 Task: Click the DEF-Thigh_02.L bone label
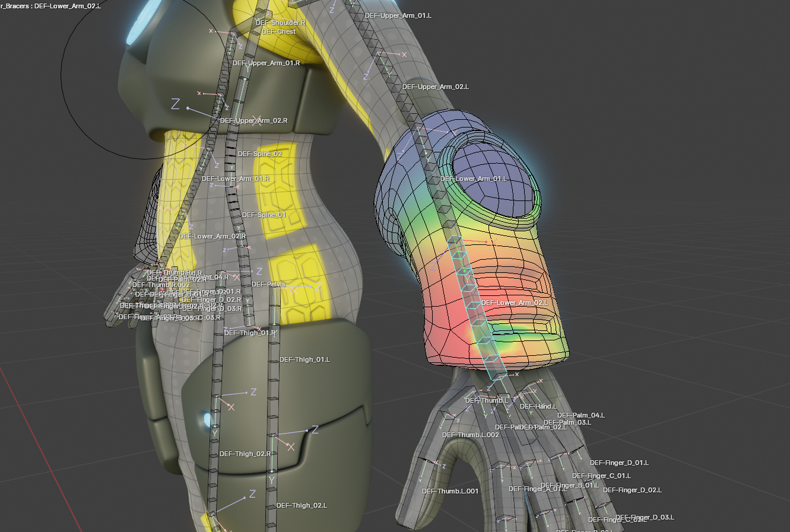click(x=302, y=505)
